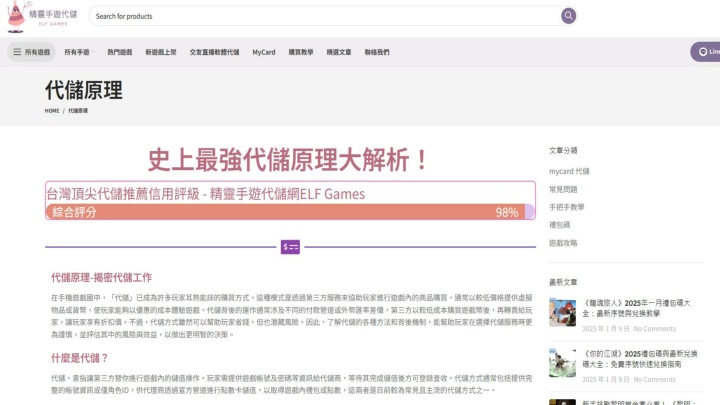Open the 新遊戲上架 menu item
720x405 pixels.
161,52
